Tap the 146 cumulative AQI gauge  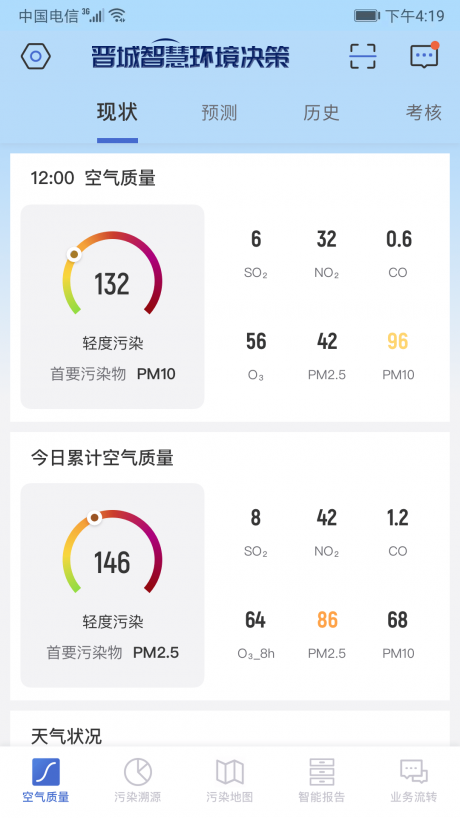112,552
